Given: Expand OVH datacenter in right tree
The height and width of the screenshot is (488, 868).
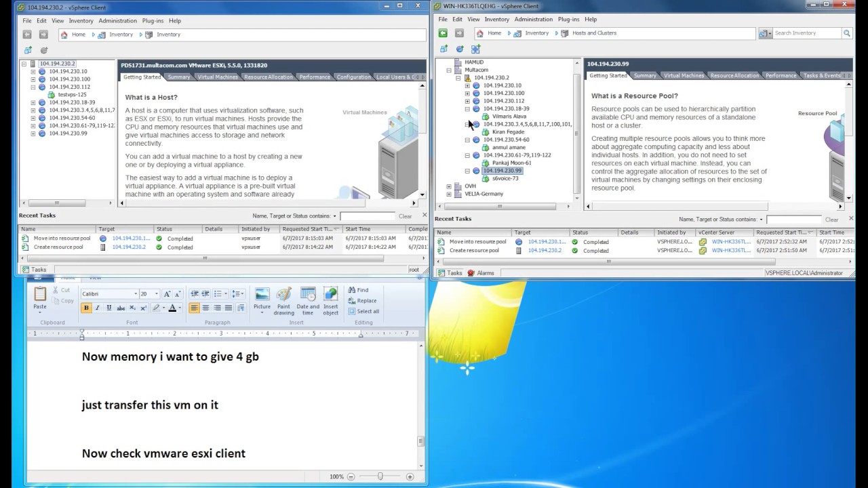Looking at the screenshot, I should point(448,186).
